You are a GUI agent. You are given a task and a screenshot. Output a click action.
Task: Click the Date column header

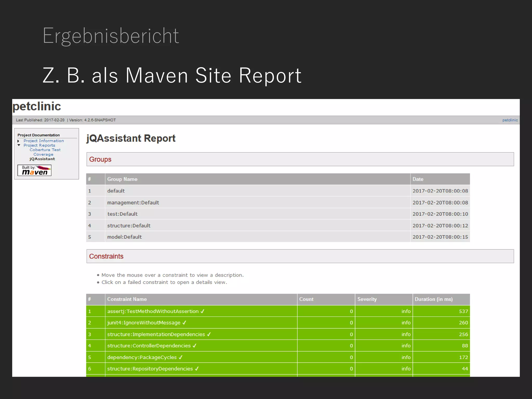click(x=440, y=179)
